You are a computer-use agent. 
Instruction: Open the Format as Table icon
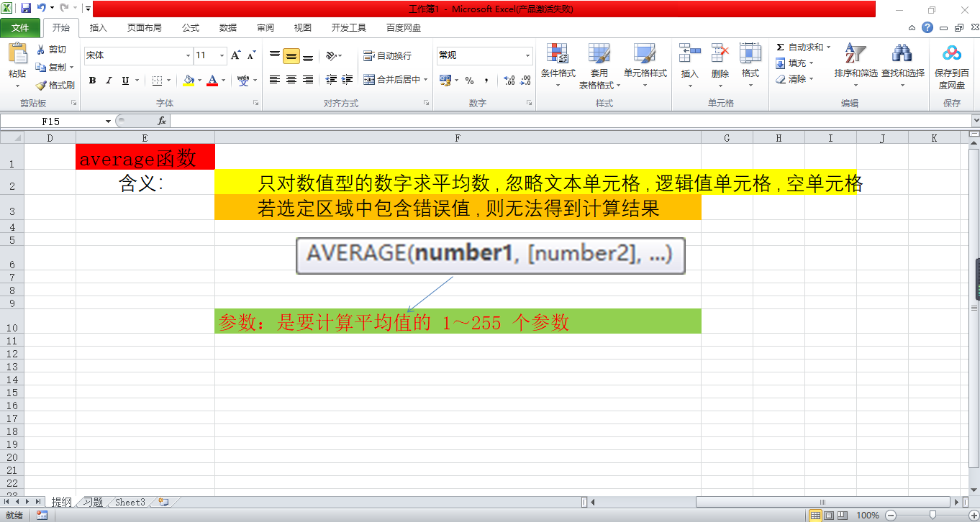coord(599,53)
